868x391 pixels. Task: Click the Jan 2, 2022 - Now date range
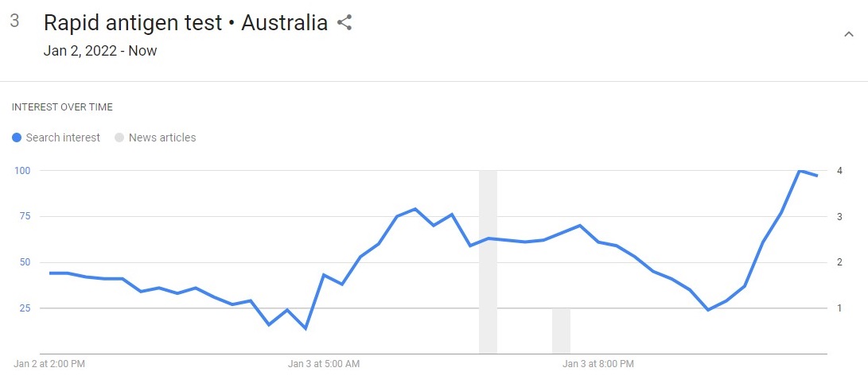[x=100, y=51]
